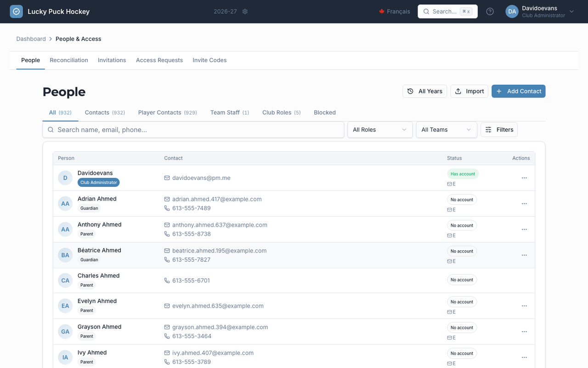Click the Import button

click(x=469, y=91)
